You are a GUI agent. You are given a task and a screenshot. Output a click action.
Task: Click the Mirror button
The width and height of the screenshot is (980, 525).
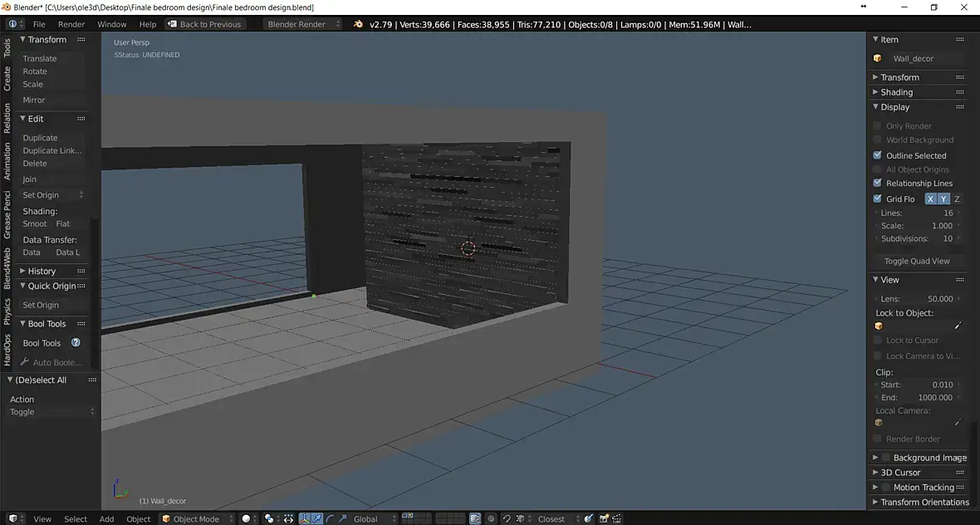52,100
